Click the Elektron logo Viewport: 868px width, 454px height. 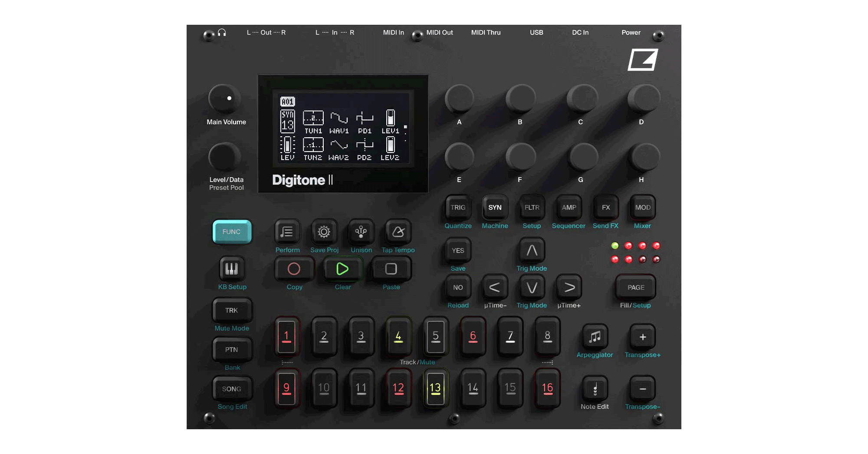click(643, 60)
